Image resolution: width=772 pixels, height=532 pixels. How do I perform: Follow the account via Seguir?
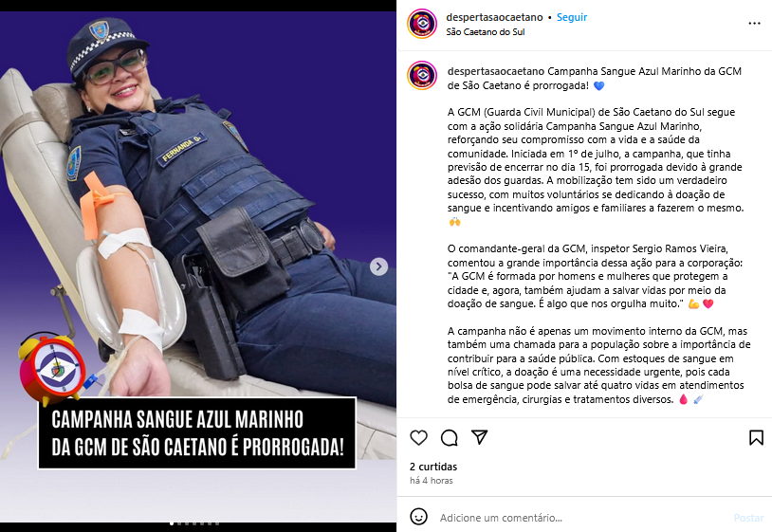572,17
